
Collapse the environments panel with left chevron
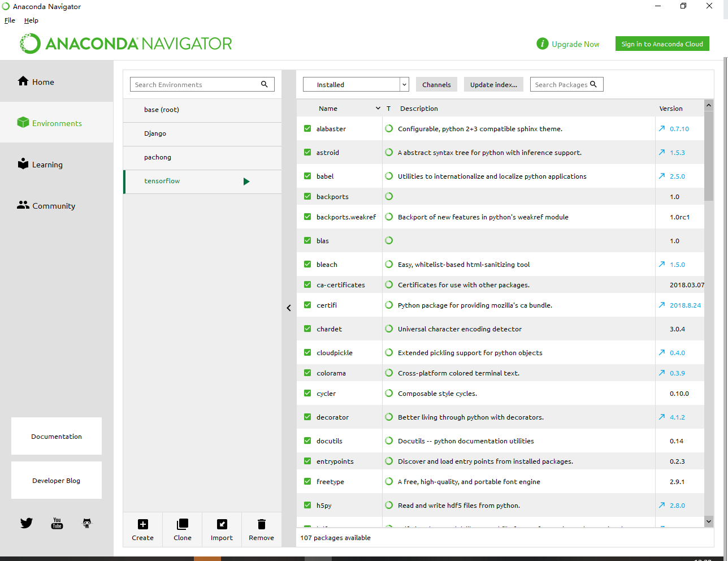click(289, 308)
